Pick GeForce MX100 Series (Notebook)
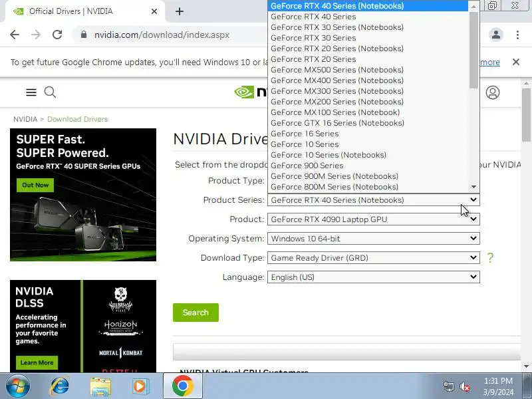 (x=368, y=112)
